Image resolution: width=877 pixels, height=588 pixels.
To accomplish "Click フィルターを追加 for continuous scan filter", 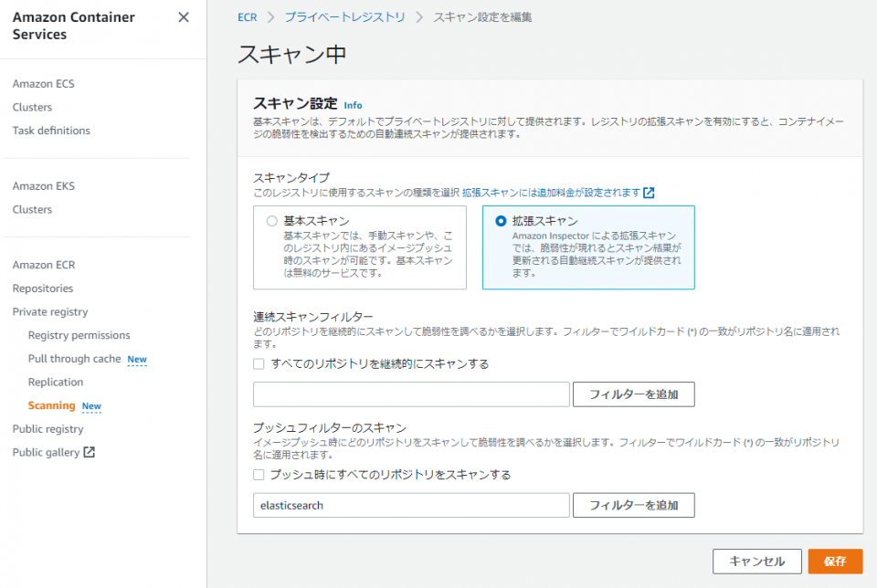I will [x=634, y=394].
